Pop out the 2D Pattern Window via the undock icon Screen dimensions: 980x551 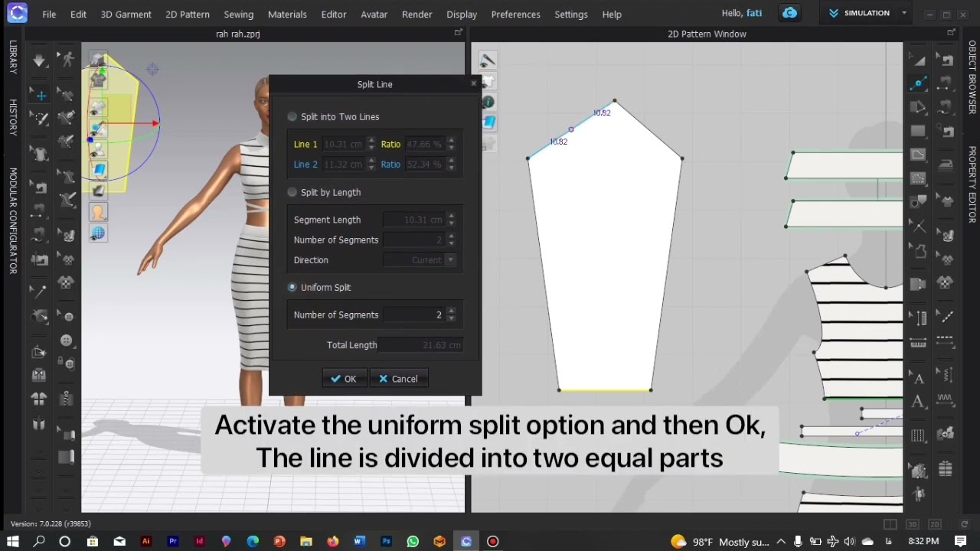click(951, 33)
